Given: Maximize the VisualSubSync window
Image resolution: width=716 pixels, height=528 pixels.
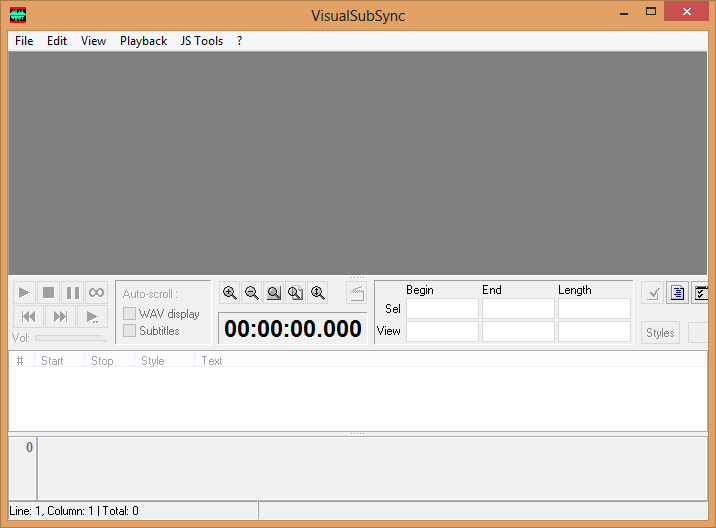Looking at the screenshot, I should [651, 12].
